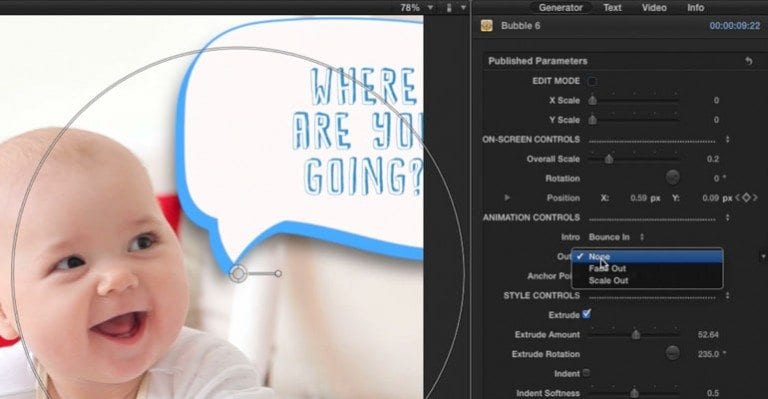The height and width of the screenshot is (399, 768).
Task: Open the 78% viewer zoom dropdown
Action: point(416,7)
